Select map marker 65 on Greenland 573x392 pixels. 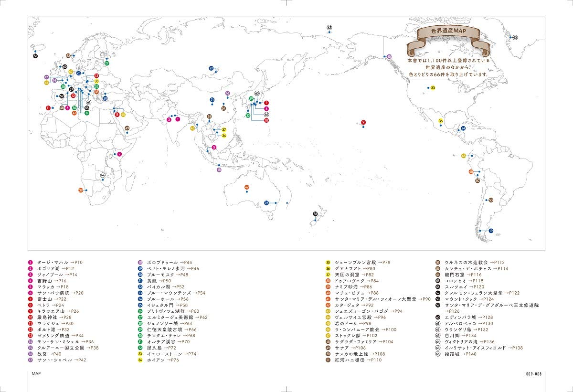(x=515, y=37)
